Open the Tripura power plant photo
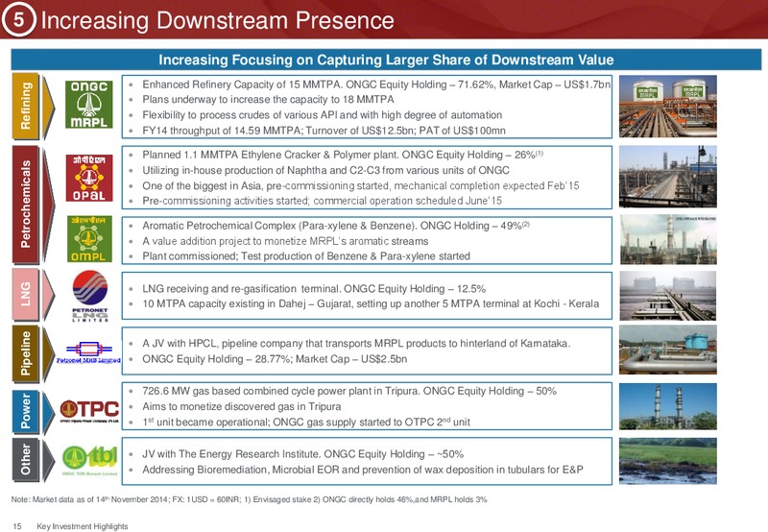Image resolution: width=768 pixels, height=532 pixels. pos(667,406)
